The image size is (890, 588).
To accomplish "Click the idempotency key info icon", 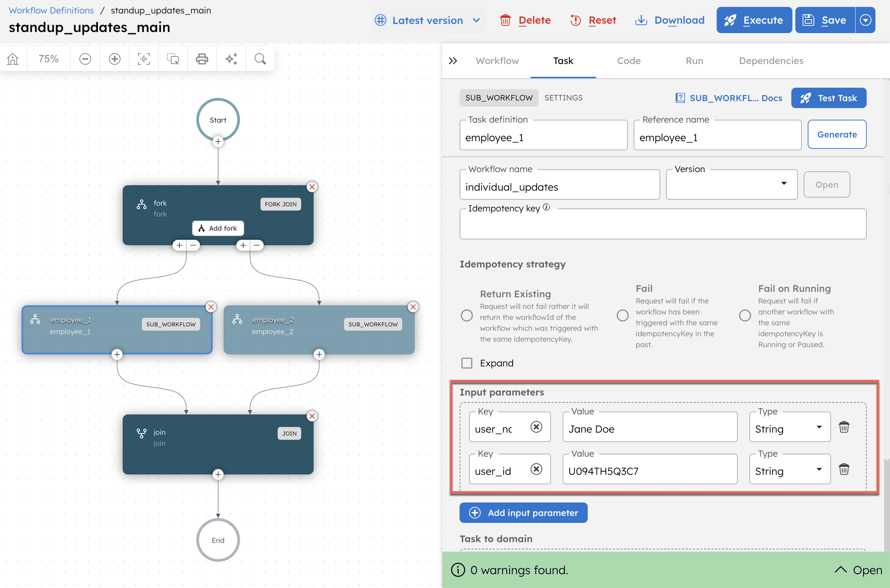I will pyautogui.click(x=546, y=207).
